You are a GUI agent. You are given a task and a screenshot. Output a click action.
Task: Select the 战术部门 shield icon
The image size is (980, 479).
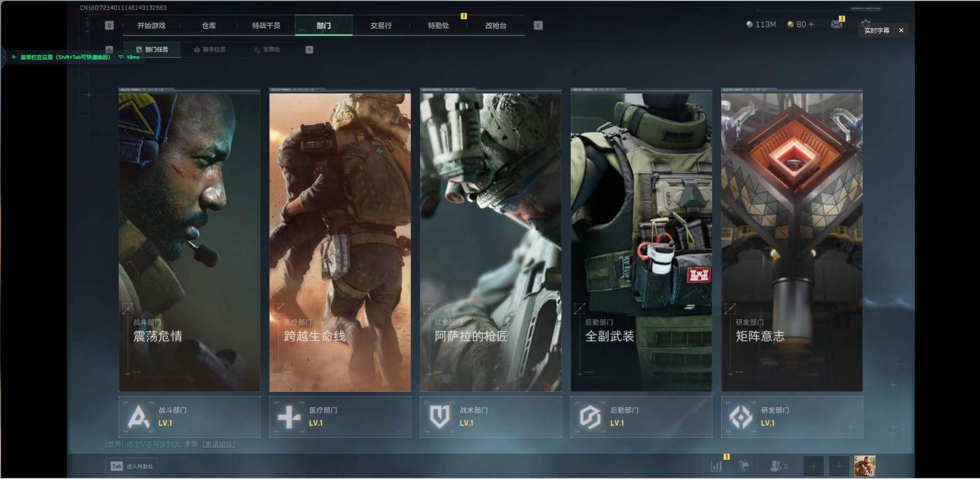(439, 417)
